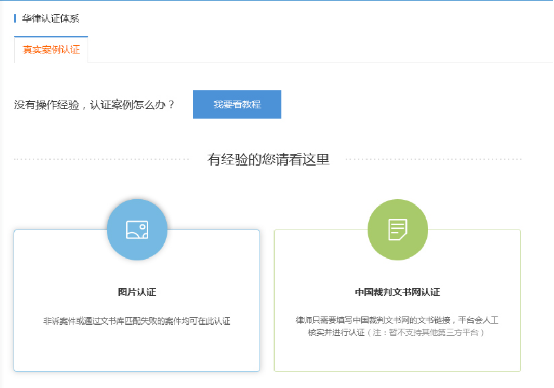Open the 真实案例认证 tab
This screenshot has width=554, height=388.
51,49
